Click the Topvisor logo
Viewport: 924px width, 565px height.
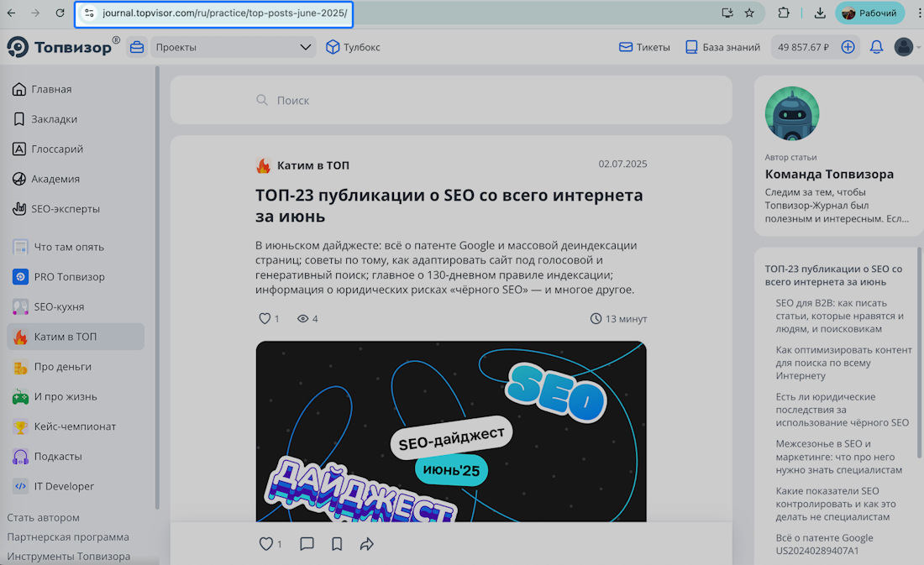[63, 47]
